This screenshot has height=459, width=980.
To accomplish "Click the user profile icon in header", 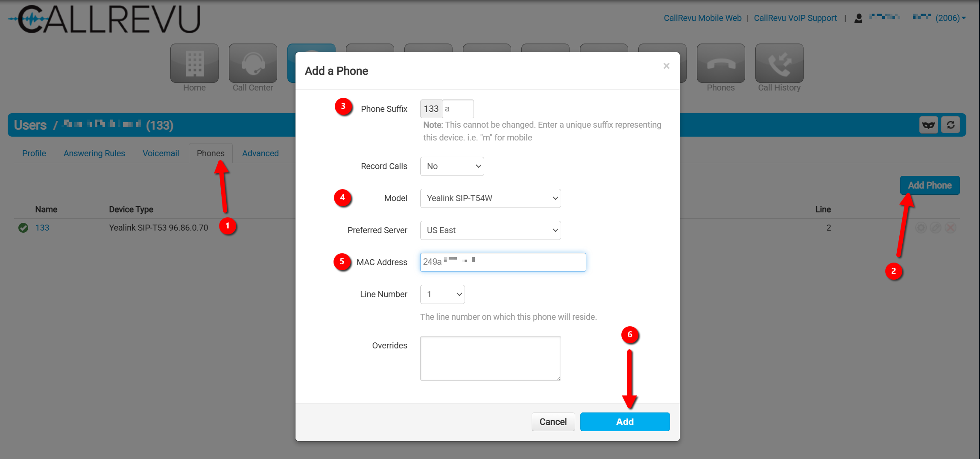I will pos(858,18).
